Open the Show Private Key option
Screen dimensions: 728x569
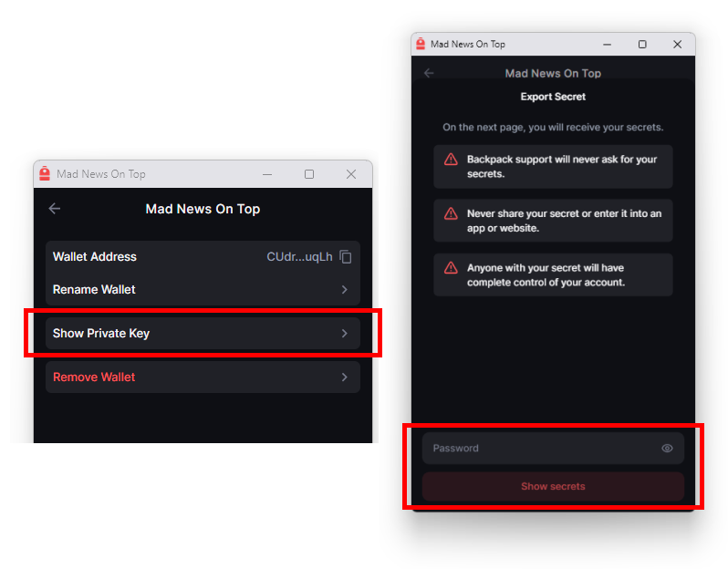(x=203, y=333)
